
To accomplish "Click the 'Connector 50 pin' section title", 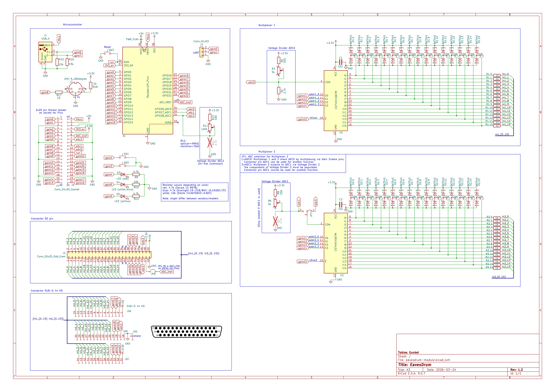I will coord(42,219).
